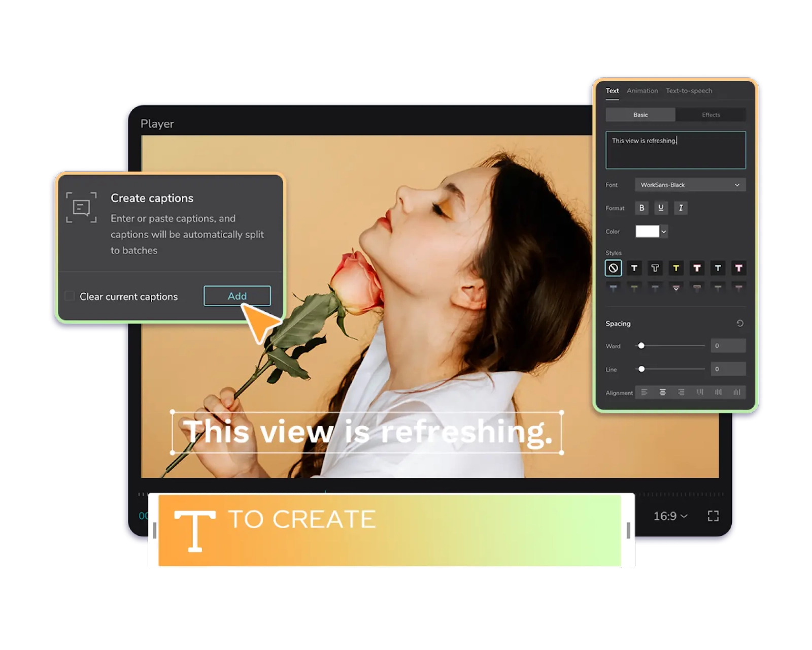Enter fullscreen mode in the Player

point(714,516)
